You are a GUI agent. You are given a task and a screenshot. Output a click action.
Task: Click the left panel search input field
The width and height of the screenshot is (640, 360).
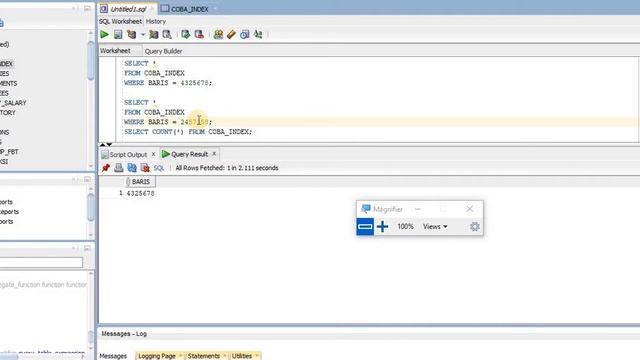pyautogui.click(x=41, y=262)
